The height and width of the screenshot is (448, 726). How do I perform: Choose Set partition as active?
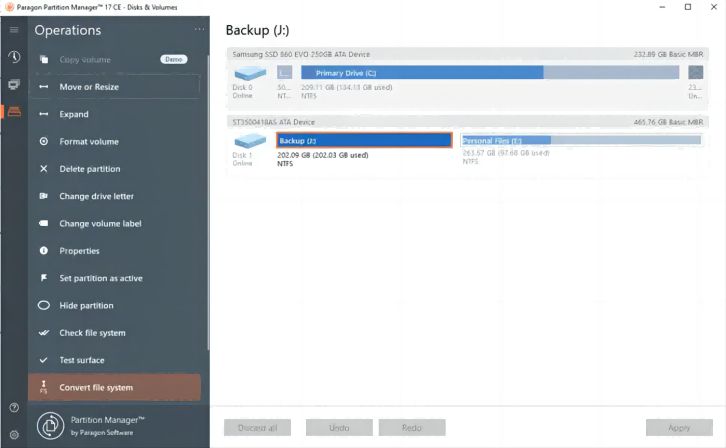tap(116, 278)
